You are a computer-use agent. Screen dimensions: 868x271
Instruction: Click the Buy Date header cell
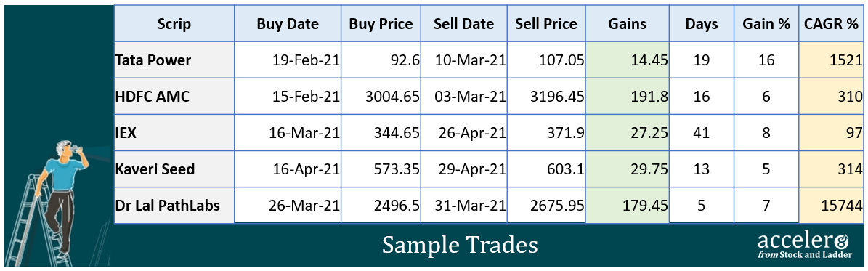point(288,24)
